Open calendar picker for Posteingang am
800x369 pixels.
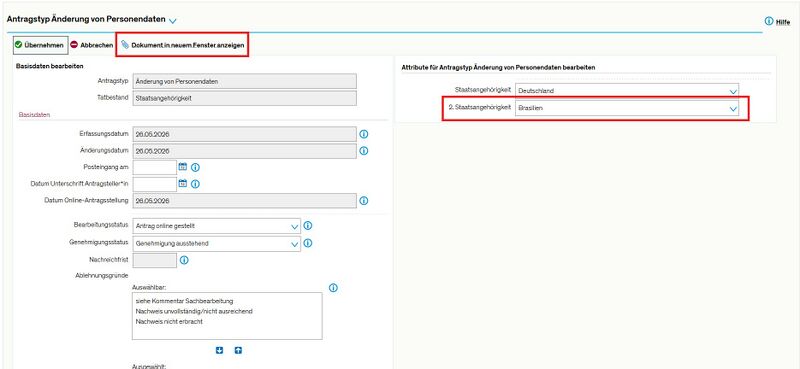point(183,167)
